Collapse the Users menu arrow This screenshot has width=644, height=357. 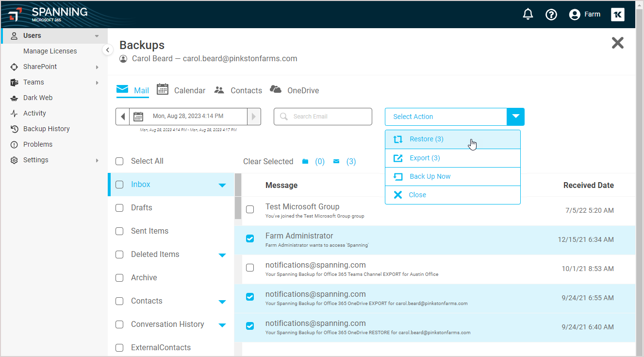coord(97,36)
